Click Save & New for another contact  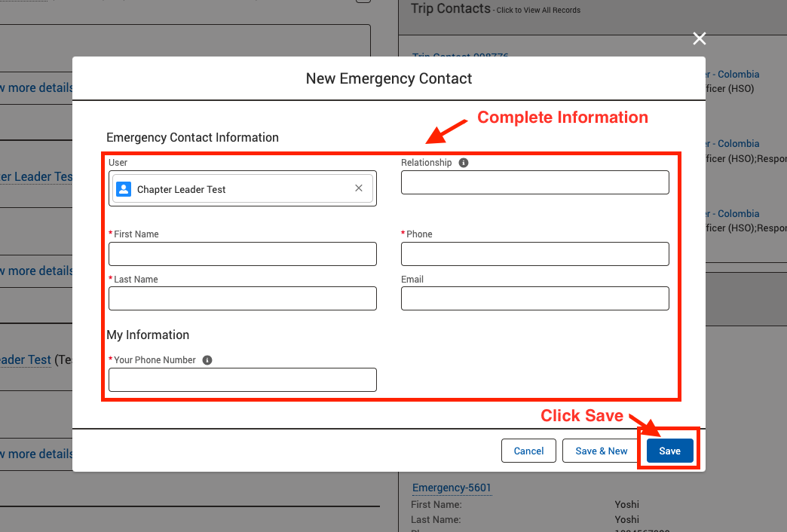(x=600, y=451)
